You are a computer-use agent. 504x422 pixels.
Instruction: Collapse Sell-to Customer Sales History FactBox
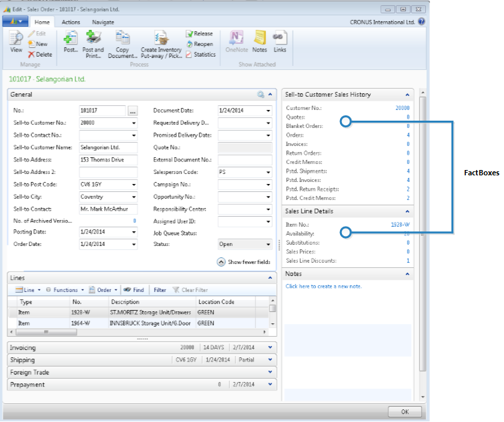coord(407,95)
